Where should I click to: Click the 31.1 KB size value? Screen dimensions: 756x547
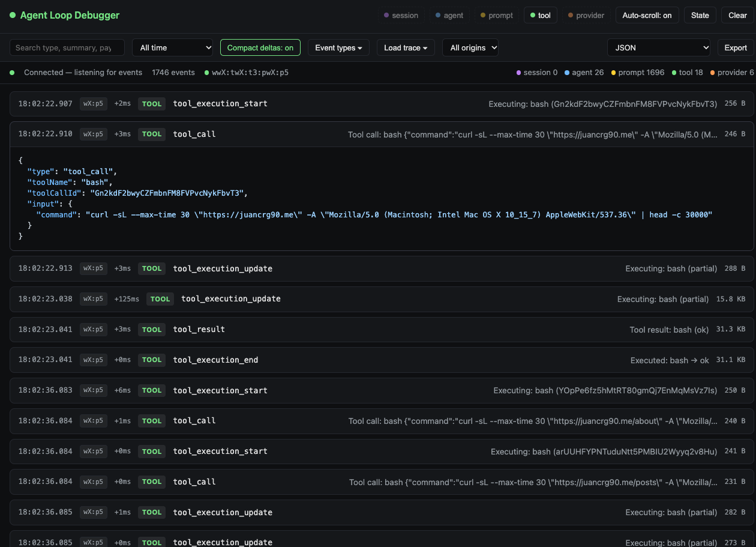click(731, 360)
